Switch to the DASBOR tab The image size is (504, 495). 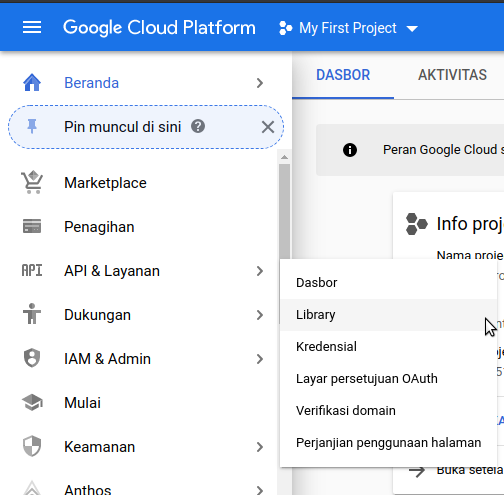pyautogui.click(x=343, y=75)
